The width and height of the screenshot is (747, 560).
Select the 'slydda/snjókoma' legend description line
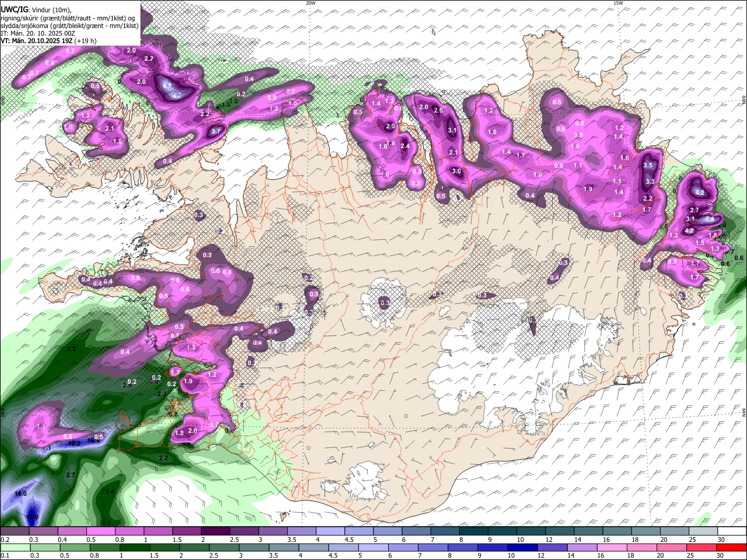click(x=69, y=26)
